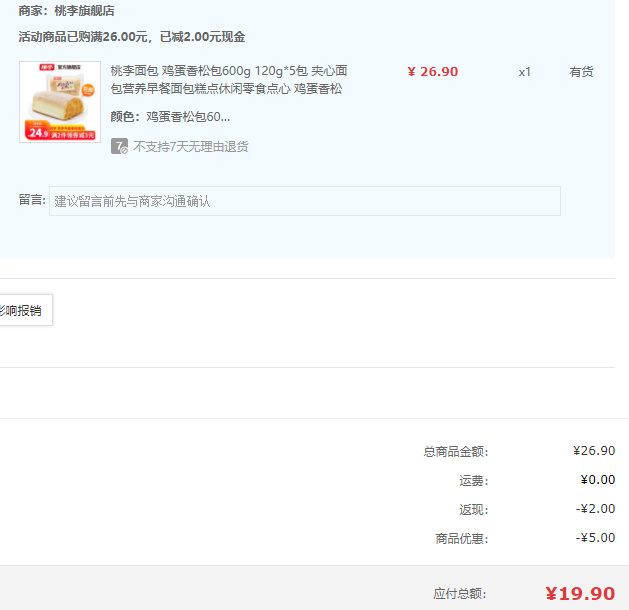Click the 有货 stock status label
629x610 pixels.
pos(581,72)
